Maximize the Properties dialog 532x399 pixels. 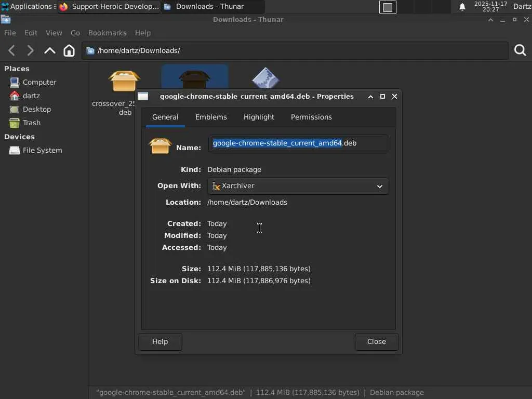382,96
